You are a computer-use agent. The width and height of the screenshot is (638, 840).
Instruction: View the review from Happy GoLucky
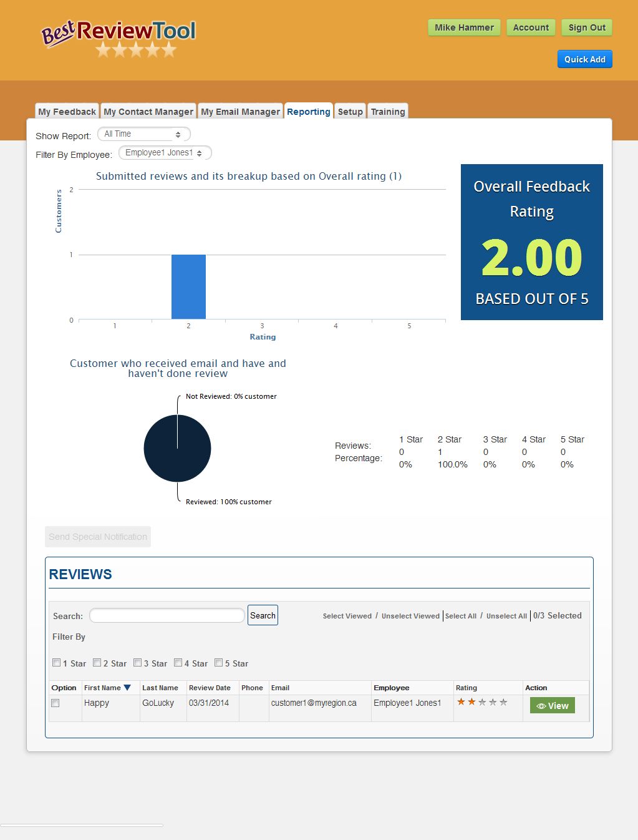[x=552, y=705]
